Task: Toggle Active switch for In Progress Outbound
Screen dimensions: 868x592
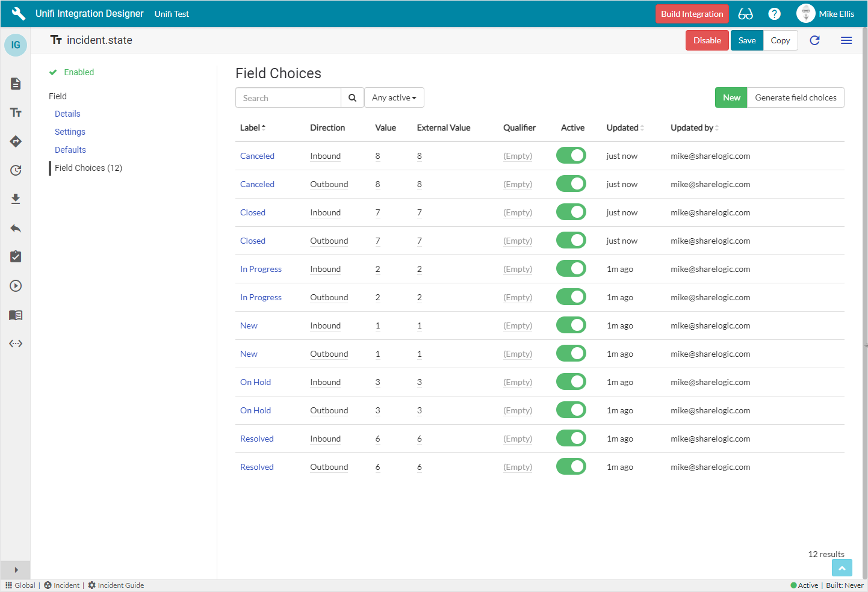Action: 571,297
